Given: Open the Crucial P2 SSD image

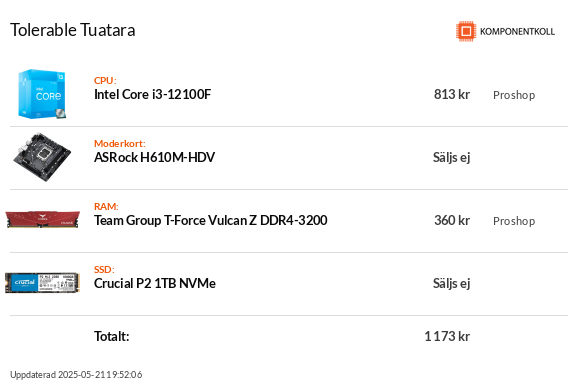Looking at the screenshot, I should (x=42, y=283).
